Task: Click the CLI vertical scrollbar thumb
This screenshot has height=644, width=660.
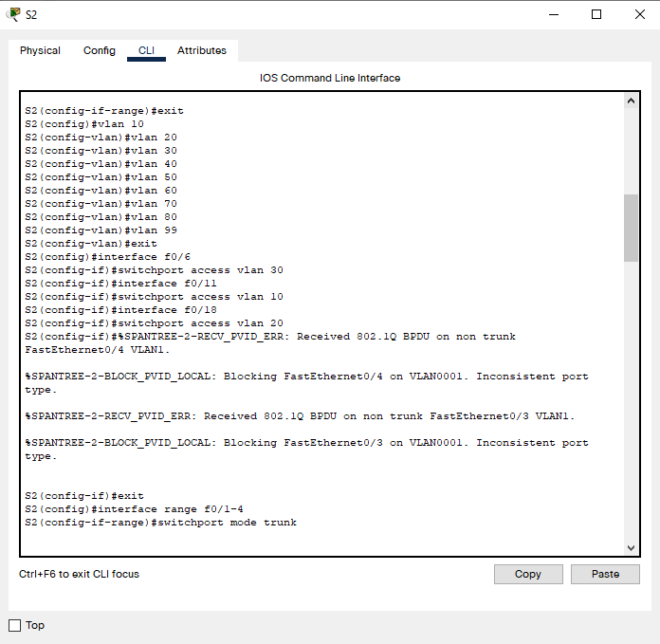Action: pos(631,228)
